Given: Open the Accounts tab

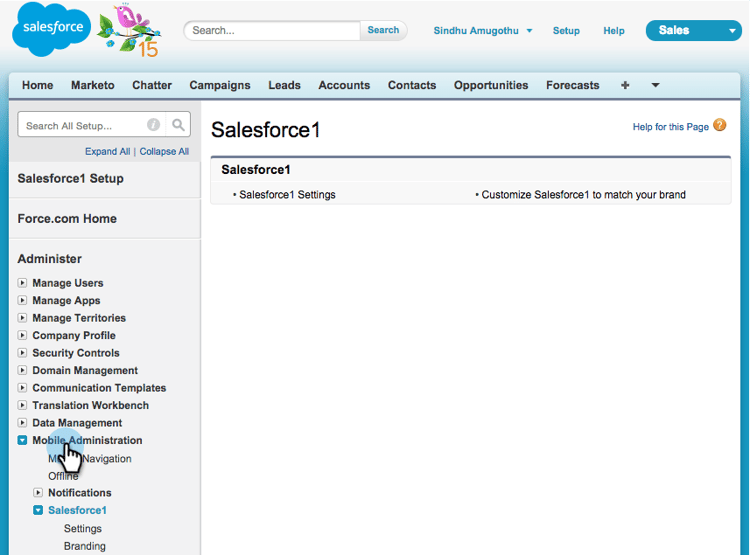Looking at the screenshot, I should (x=344, y=85).
